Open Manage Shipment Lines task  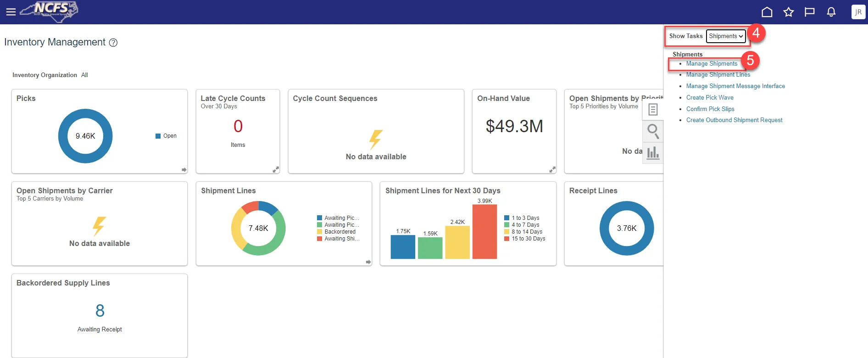coord(718,75)
